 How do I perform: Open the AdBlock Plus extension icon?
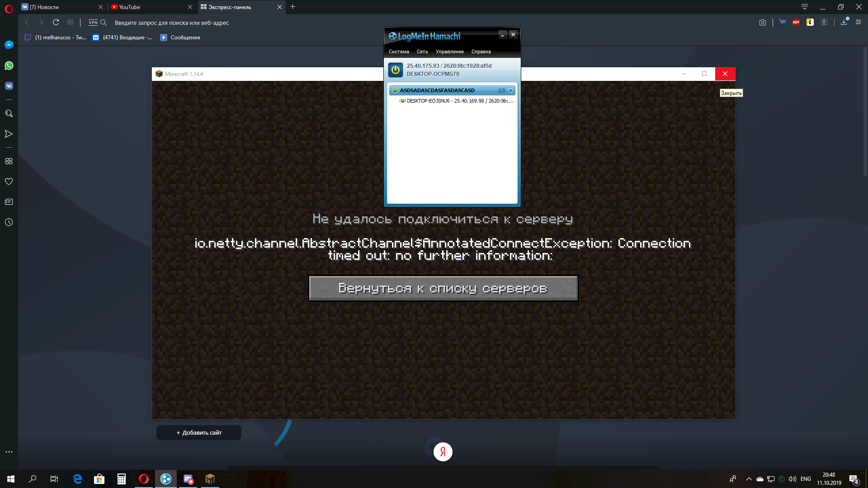(796, 22)
